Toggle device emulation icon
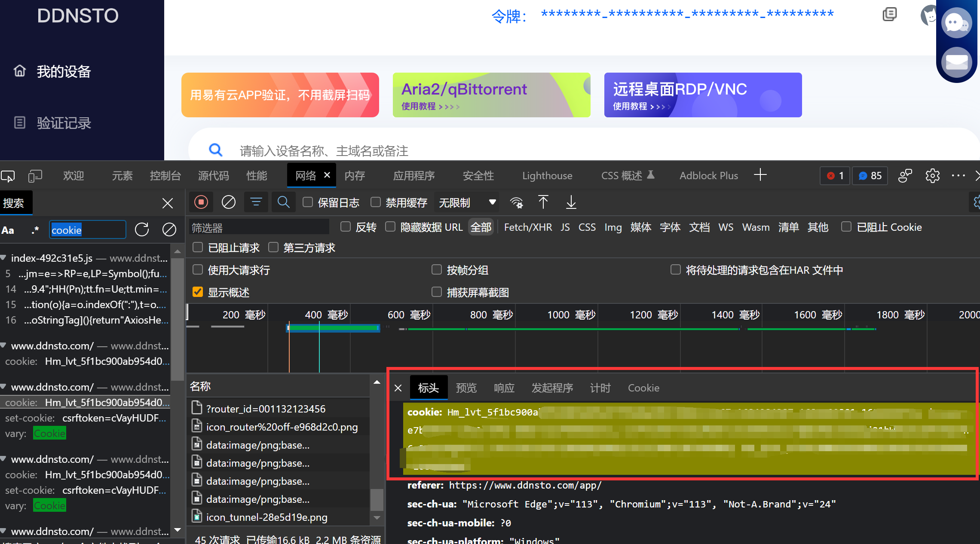The image size is (980, 544). 35,176
